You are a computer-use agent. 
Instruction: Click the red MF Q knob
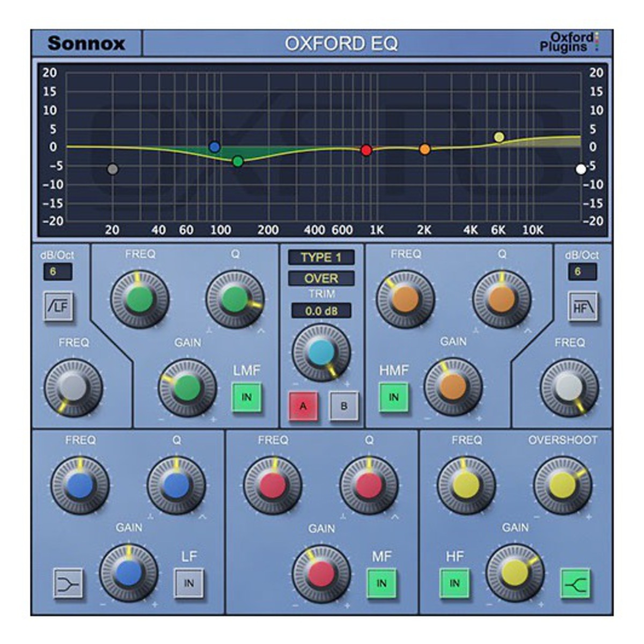click(369, 486)
